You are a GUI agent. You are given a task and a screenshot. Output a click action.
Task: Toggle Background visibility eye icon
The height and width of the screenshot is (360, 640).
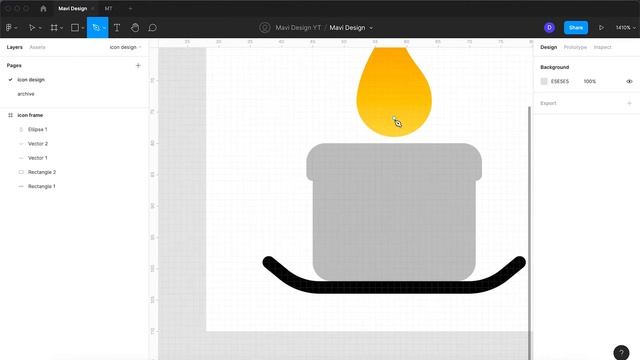(x=629, y=81)
